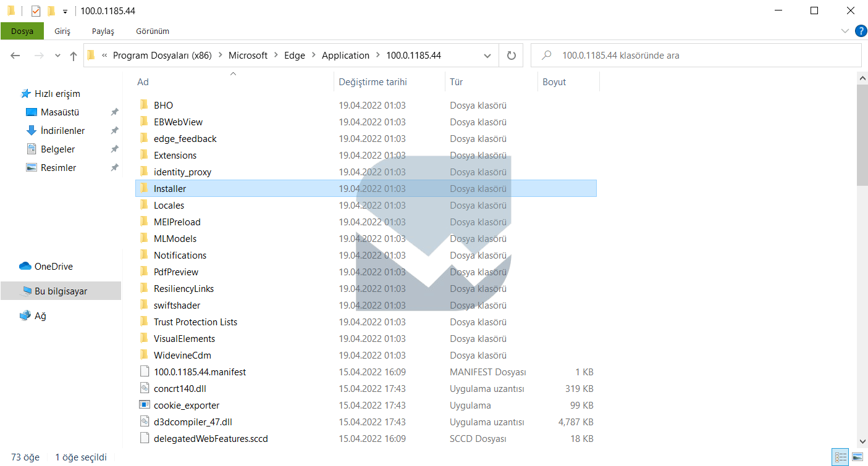The image size is (868, 466).
Task: Open the Help question mark icon
Action: click(861, 31)
